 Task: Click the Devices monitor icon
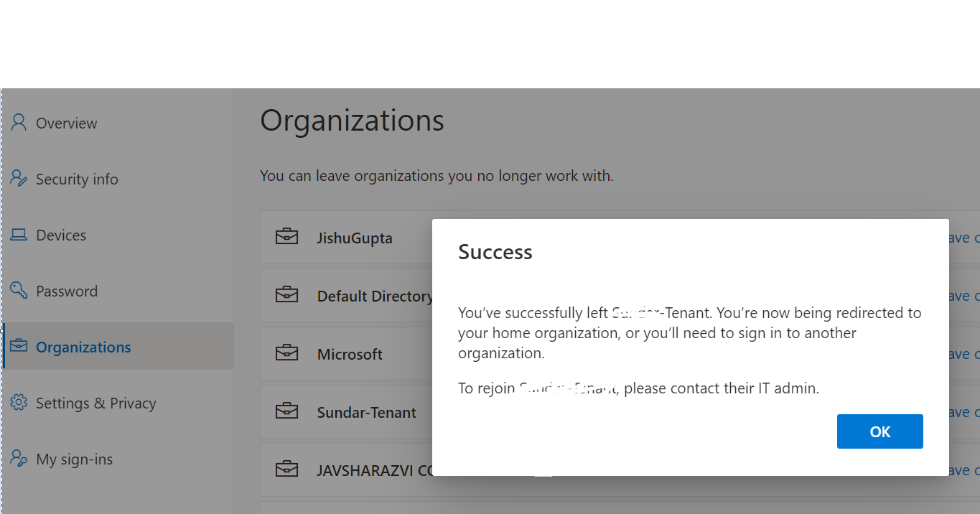coord(18,234)
